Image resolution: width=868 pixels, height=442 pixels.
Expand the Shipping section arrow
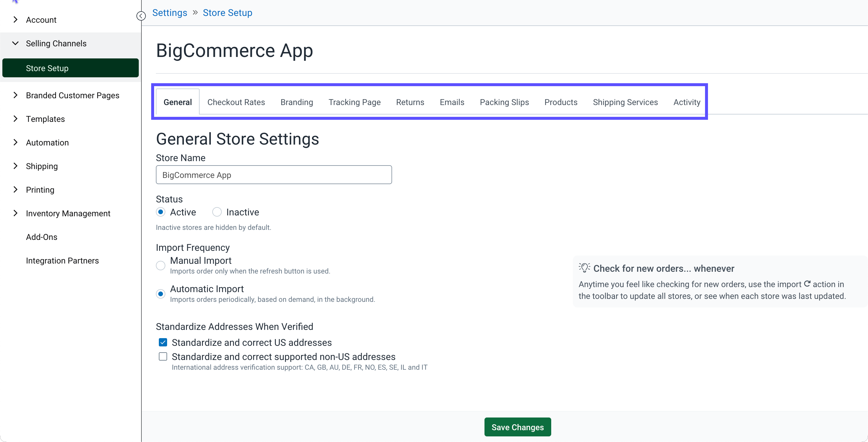tap(15, 166)
